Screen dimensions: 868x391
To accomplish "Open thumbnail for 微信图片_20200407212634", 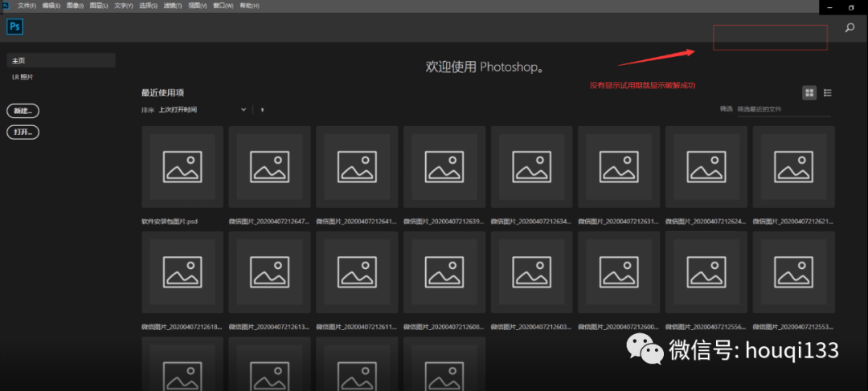I will tap(532, 166).
